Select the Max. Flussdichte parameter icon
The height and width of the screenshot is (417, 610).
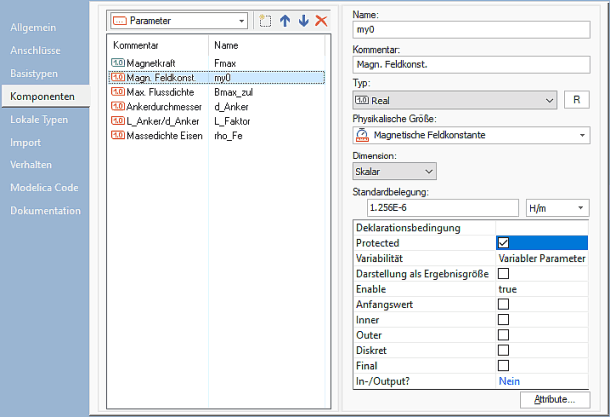118,91
